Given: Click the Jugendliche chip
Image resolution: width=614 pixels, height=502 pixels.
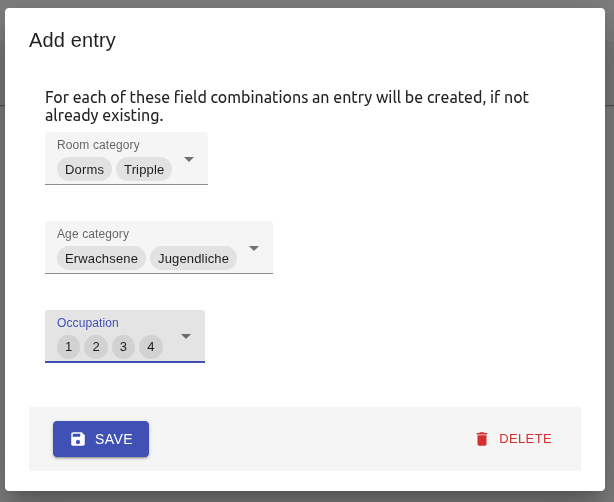Looking at the screenshot, I should 193,258.
